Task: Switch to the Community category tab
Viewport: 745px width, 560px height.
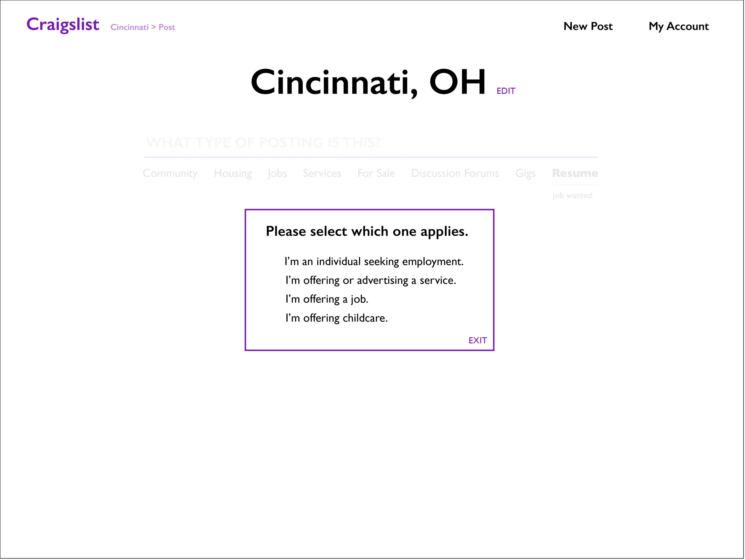Action: [x=170, y=173]
